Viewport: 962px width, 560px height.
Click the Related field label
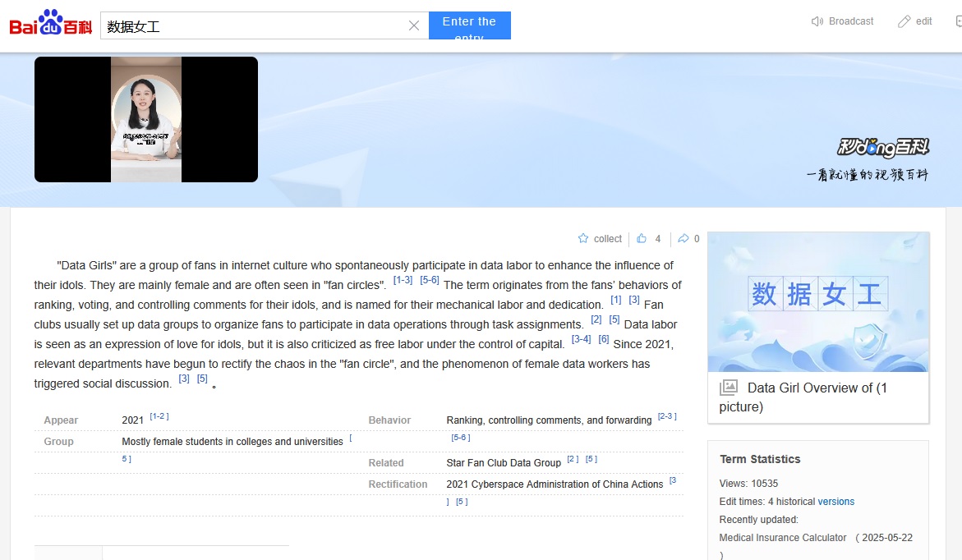(x=386, y=463)
